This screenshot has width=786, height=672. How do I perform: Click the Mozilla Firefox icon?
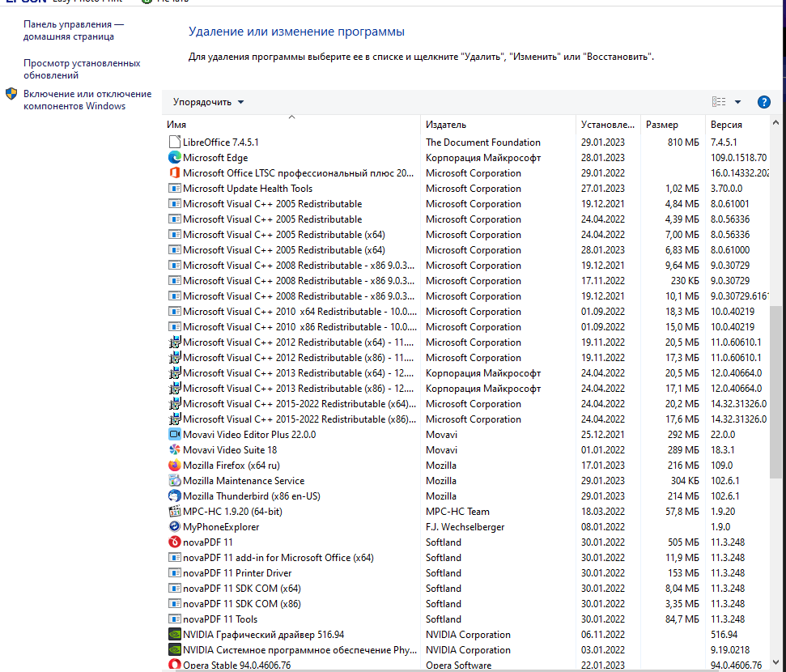pyautogui.click(x=175, y=466)
